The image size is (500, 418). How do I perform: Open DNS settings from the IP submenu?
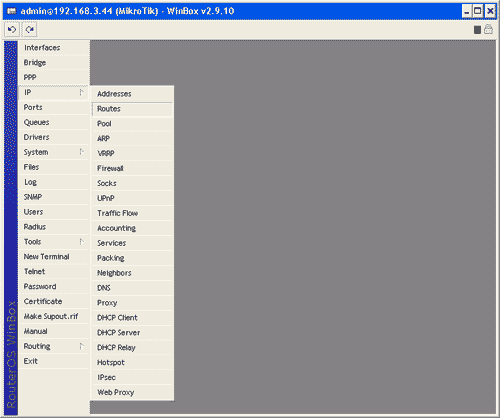click(x=132, y=288)
